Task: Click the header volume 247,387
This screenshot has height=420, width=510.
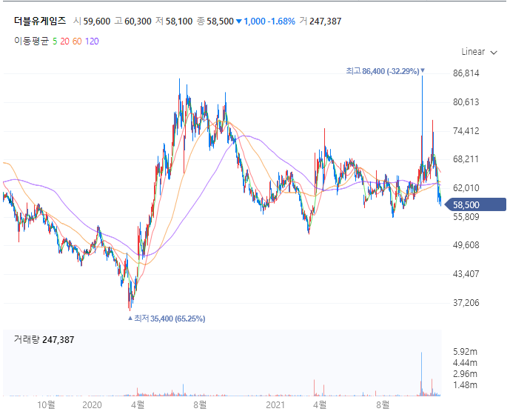Action: coord(325,21)
